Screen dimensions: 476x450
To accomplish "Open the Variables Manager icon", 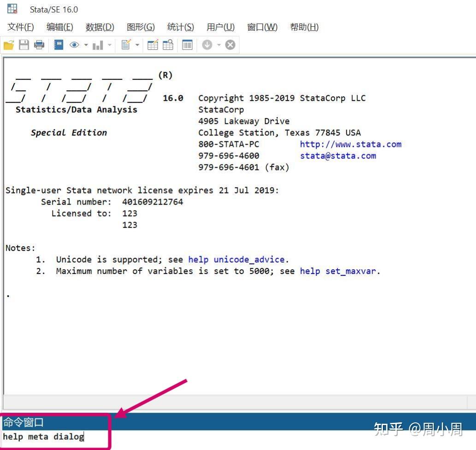I will click(187, 45).
